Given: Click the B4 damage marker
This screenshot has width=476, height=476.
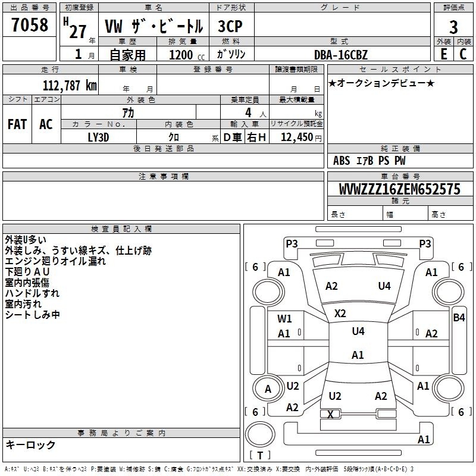Looking at the screenshot, I should (x=459, y=317).
